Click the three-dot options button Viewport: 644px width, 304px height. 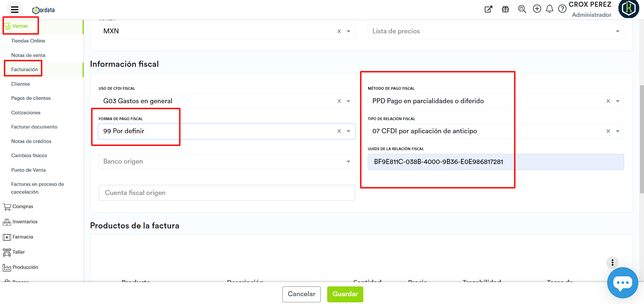(x=612, y=262)
